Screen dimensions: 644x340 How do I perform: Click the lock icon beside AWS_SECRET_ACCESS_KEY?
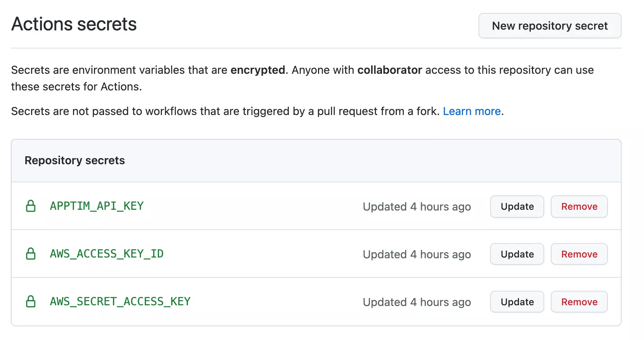pyautogui.click(x=31, y=302)
